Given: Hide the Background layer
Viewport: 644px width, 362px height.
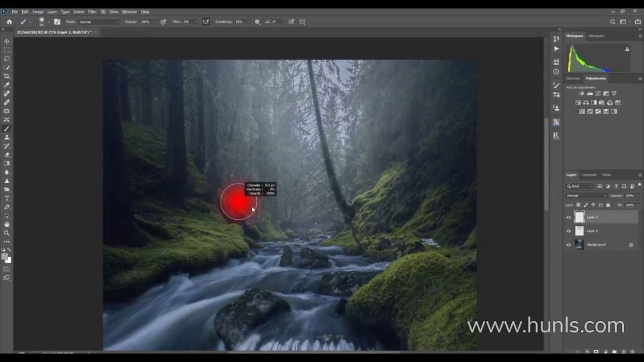Looking at the screenshot, I should [x=569, y=245].
